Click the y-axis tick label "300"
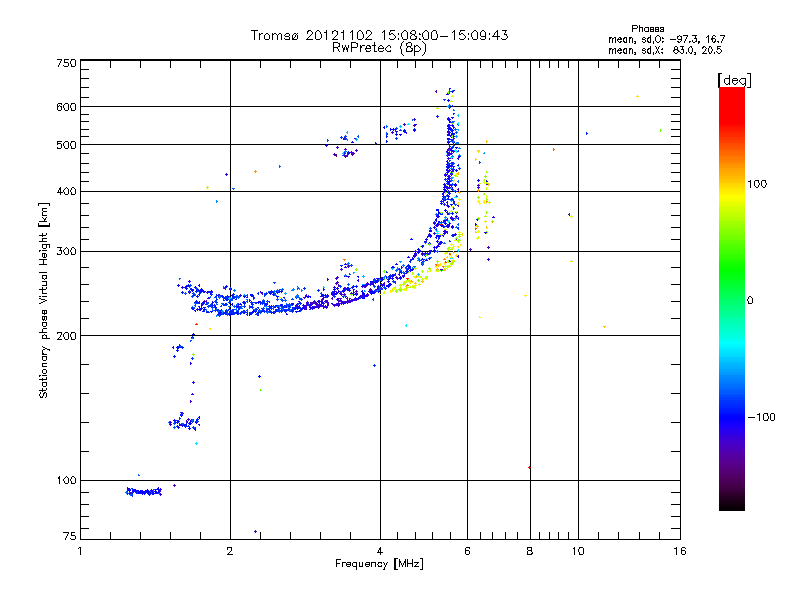The width and height of the screenshot is (800, 600). pyautogui.click(x=66, y=252)
